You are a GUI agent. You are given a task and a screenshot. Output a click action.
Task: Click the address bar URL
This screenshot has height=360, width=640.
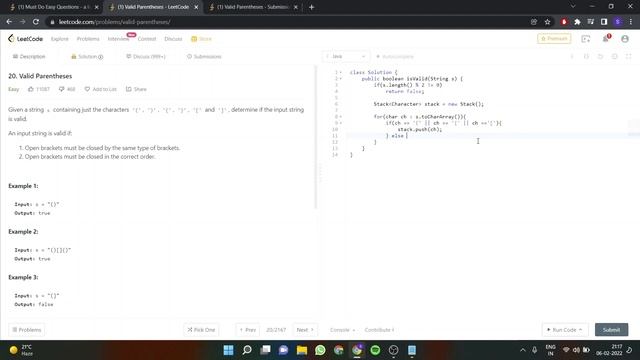point(114,22)
